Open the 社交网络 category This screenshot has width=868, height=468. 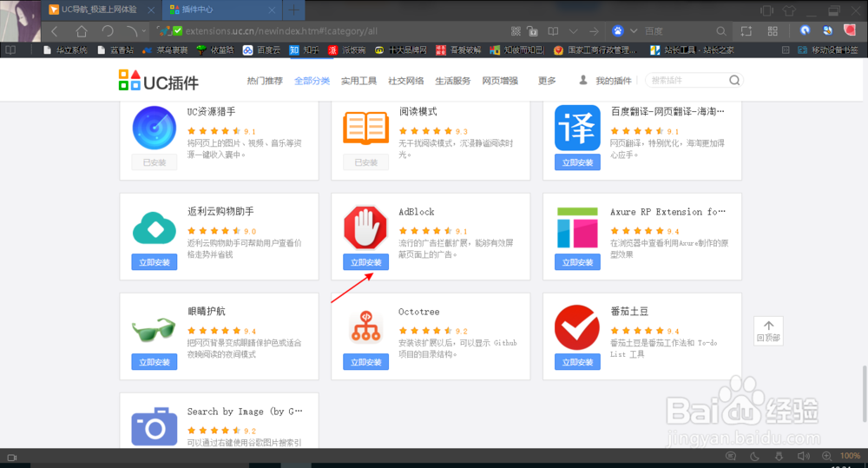(405, 81)
